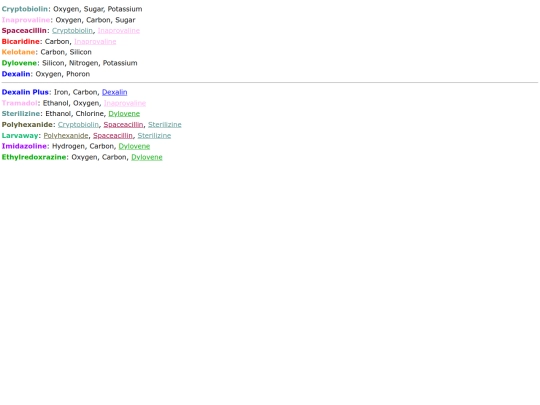Click Potassium in the Dylovene recipe
540x405 pixels.
(x=120, y=63)
